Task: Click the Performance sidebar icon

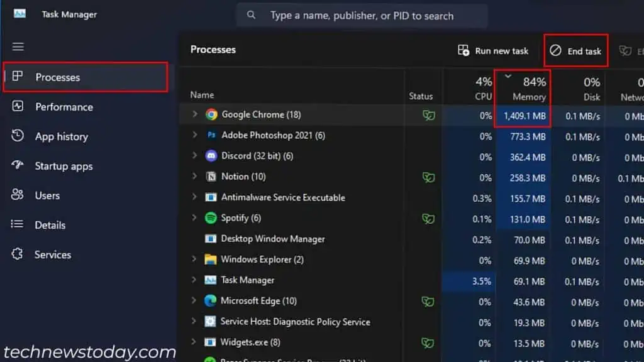Action: 17,106
